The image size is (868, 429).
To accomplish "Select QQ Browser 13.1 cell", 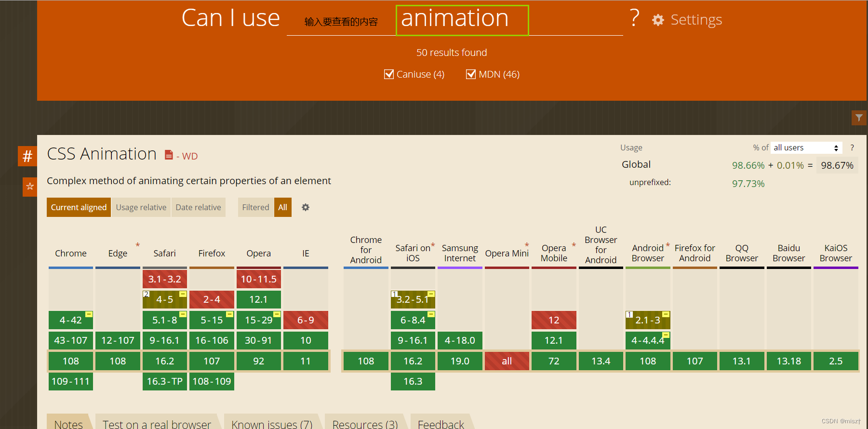I will click(742, 361).
